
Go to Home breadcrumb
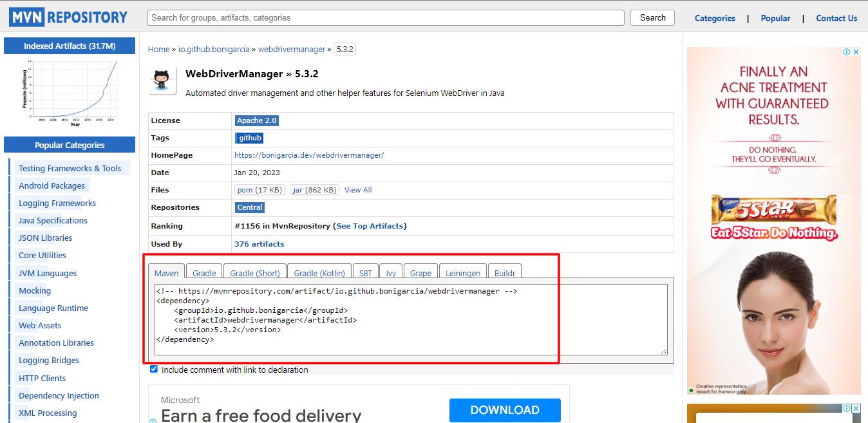click(158, 49)
